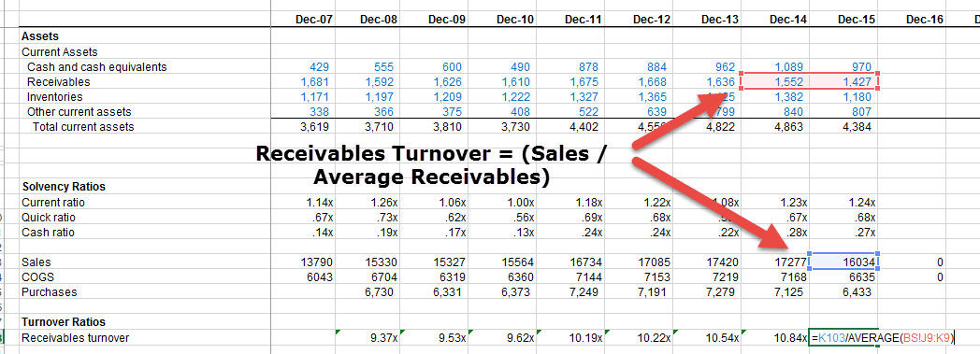Image resolution: width=980 pixels, height=354 pixels.
Task: Select Dec-07 receivables value 1,681
Action: (304, 82)
